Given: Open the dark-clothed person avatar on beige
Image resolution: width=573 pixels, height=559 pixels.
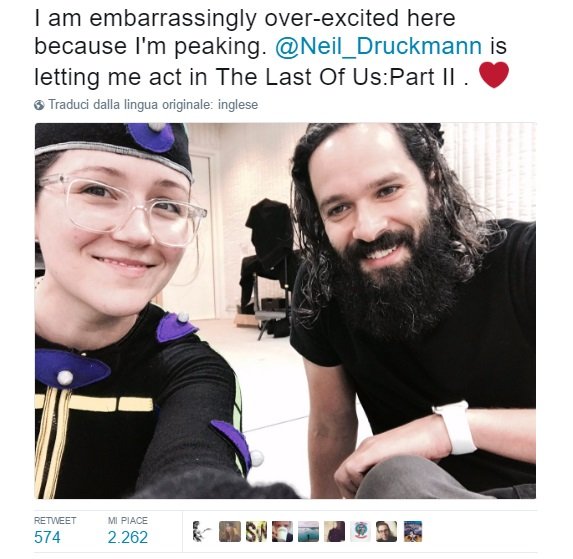Looking at the screenshot, I should (x=334, y=532).
